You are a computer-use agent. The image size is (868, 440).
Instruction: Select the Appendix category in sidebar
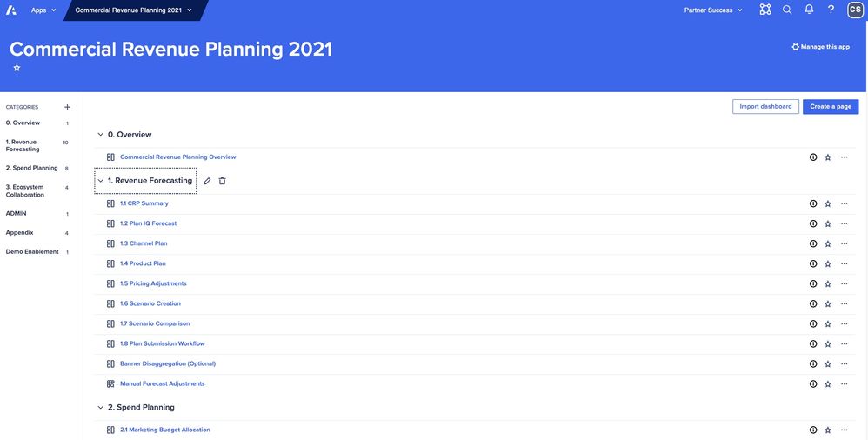tap(19, 233)
